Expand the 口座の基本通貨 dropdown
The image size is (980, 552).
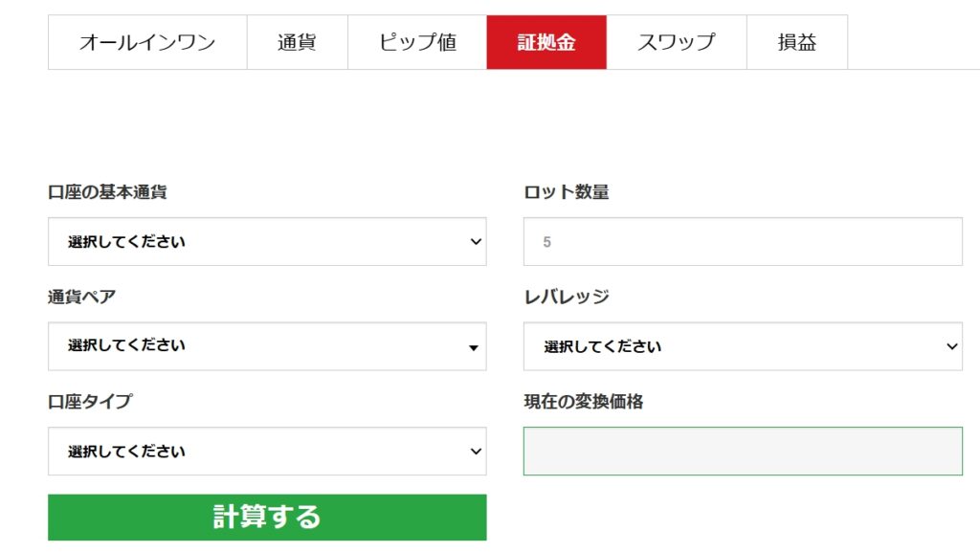click(x=267, y=242)
